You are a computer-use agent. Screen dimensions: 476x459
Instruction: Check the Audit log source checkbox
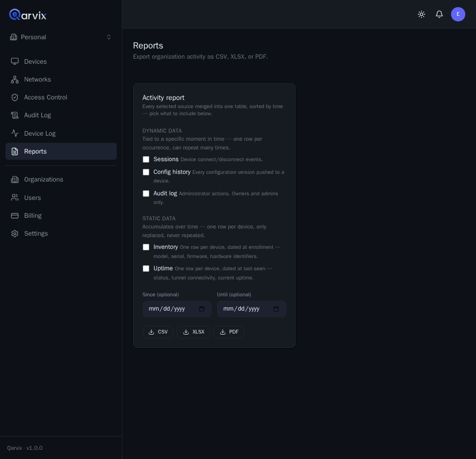click(146, 193)
